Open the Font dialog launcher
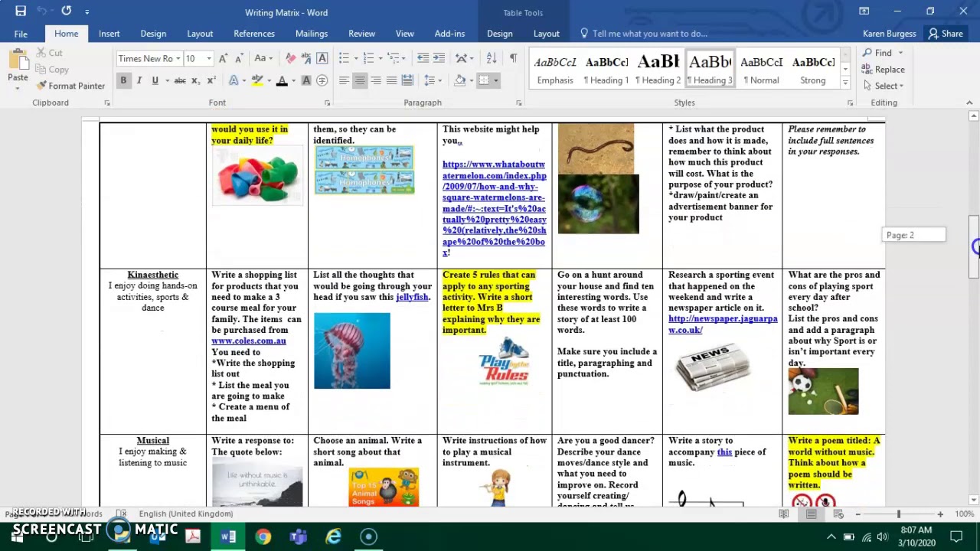The image size is (980, 551). click(327, 103)
